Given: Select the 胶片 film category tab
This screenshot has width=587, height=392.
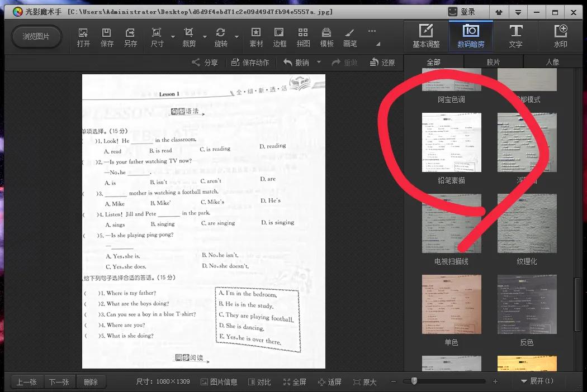Looking at the screenshot, I should 493,62.
